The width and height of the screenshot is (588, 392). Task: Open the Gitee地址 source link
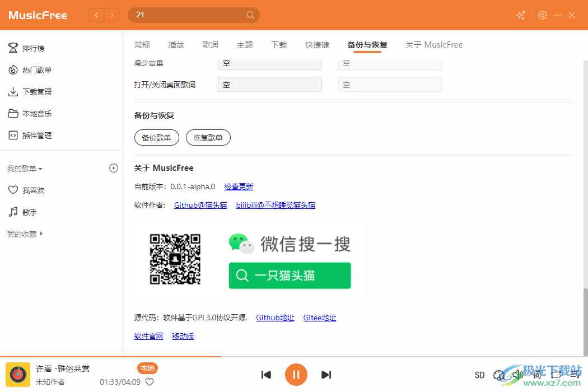coord(320,318)
